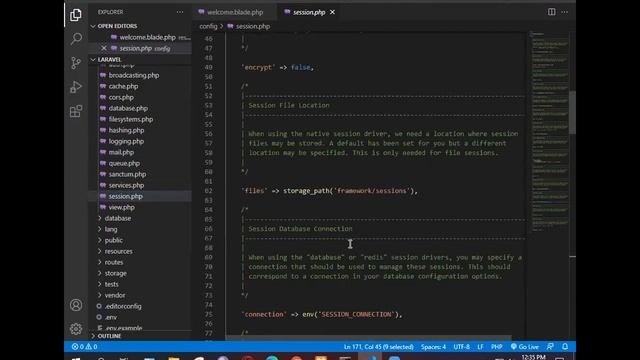The image size is (640, 360).
Task: Click cursor position Ln 171, Col 45
Action: 378,347
